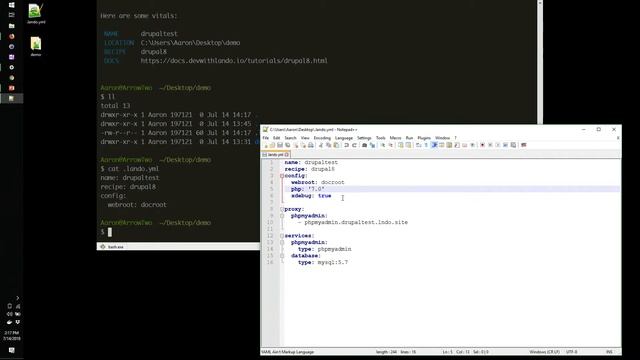Screen dimensions: 640x360
Task: Open the Run menu
Action: [409, 138]
